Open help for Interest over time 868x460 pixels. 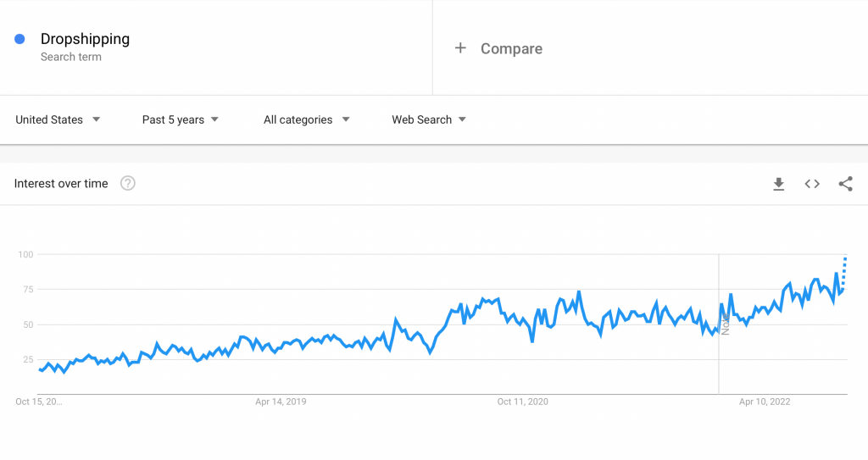(x=128, y=183)
